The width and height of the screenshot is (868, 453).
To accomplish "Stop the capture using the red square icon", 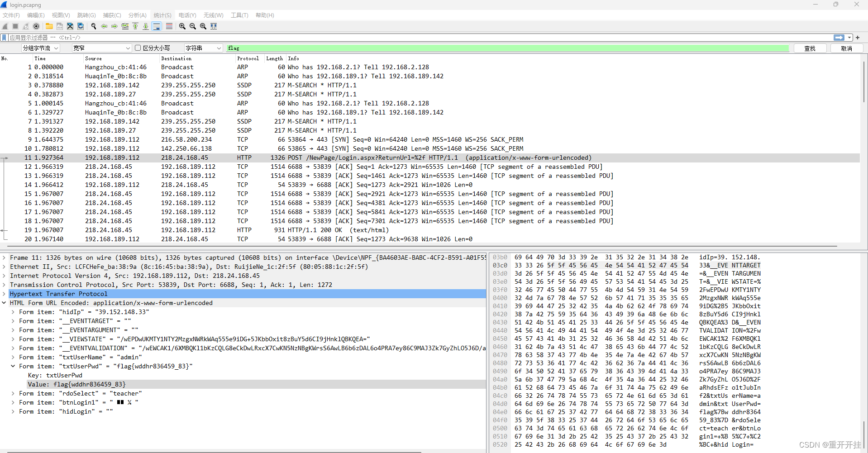I will [x=15, y=26].
